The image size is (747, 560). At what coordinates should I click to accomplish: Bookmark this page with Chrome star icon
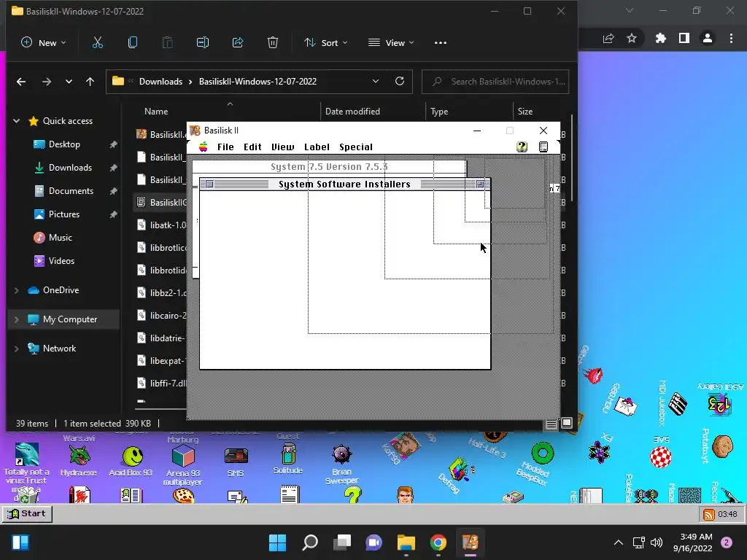pyautogui.click(x=632, y=38)
